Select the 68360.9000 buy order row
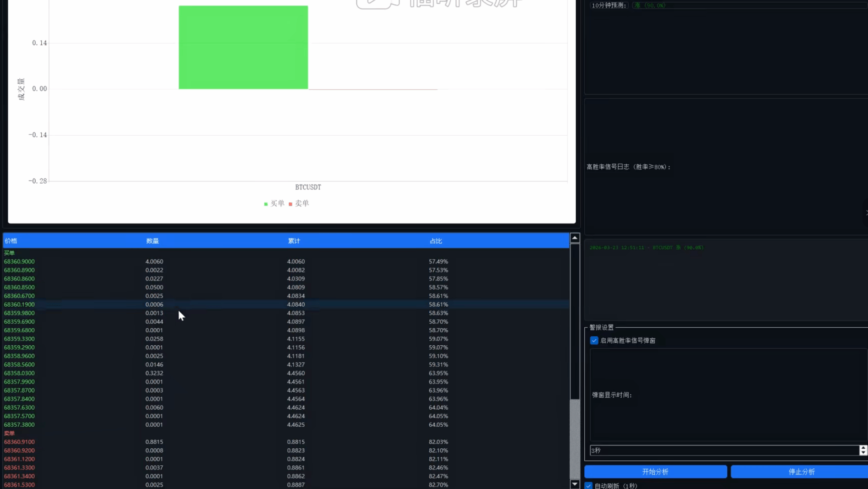Image resolution: width=868 pixels, height=489 pixels. tap(19, 262)
